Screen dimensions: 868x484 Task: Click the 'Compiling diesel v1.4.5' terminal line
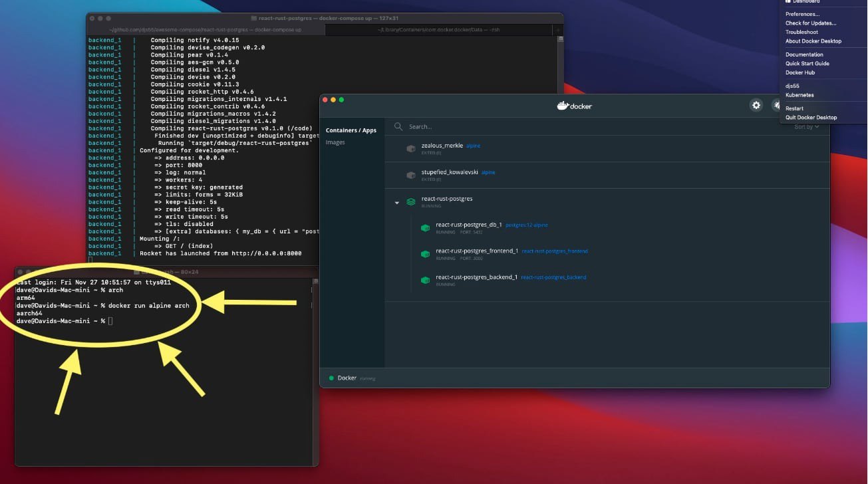[193, 69]
